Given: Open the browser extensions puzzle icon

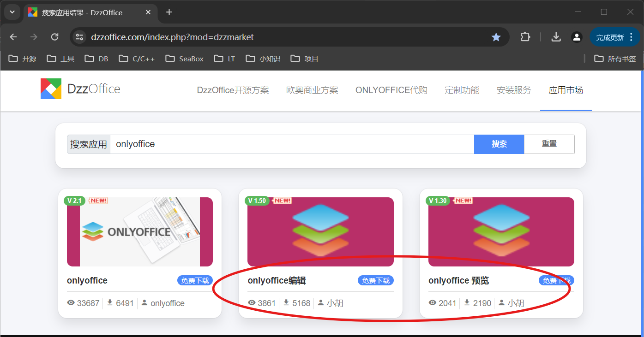Looking at the screenshot, I should 525,37.
